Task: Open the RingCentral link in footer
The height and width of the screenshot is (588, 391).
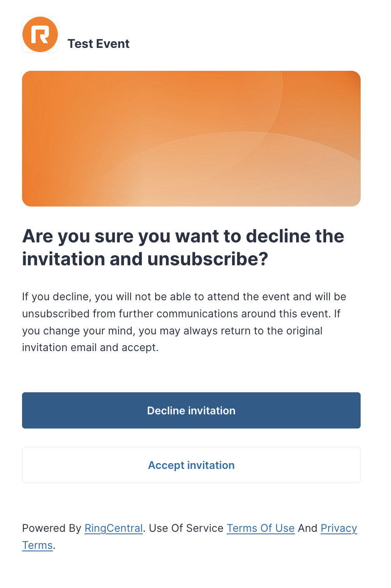Action: (114, 528)
